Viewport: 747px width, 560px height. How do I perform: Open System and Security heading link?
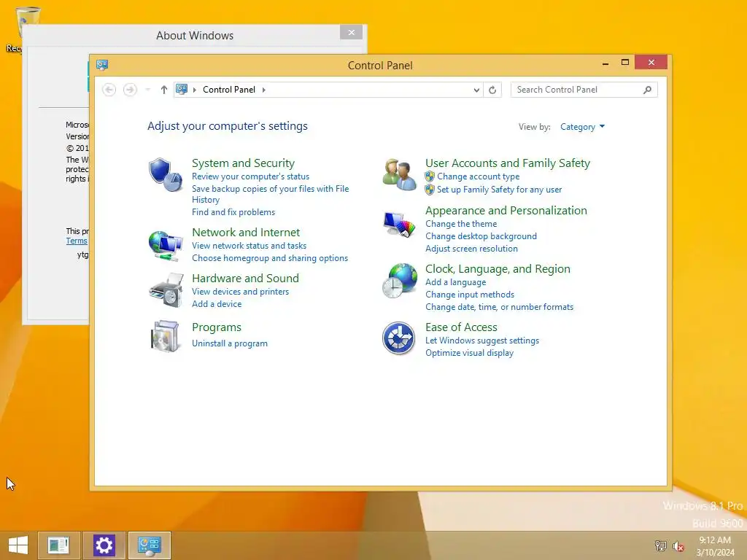pos(243,163)
